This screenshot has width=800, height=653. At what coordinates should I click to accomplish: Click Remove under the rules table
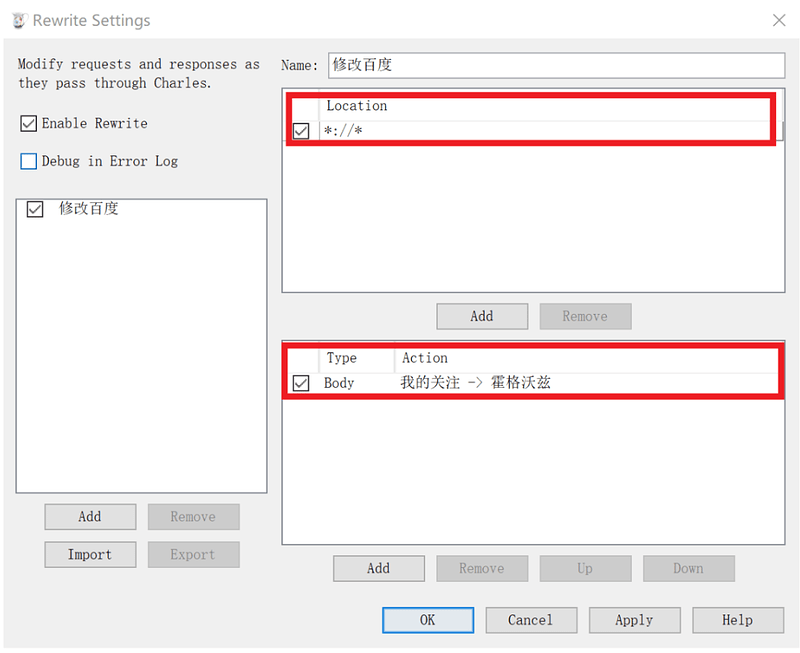482,568
